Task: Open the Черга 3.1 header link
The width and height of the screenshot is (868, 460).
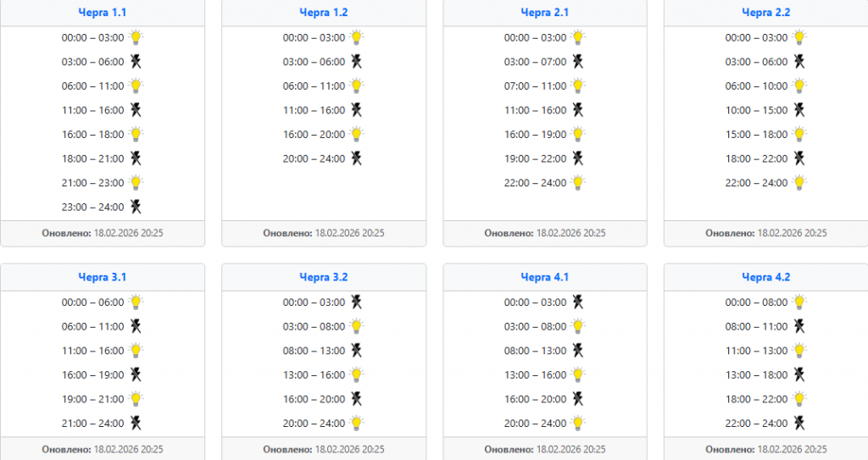Action: tap(103, 277)
